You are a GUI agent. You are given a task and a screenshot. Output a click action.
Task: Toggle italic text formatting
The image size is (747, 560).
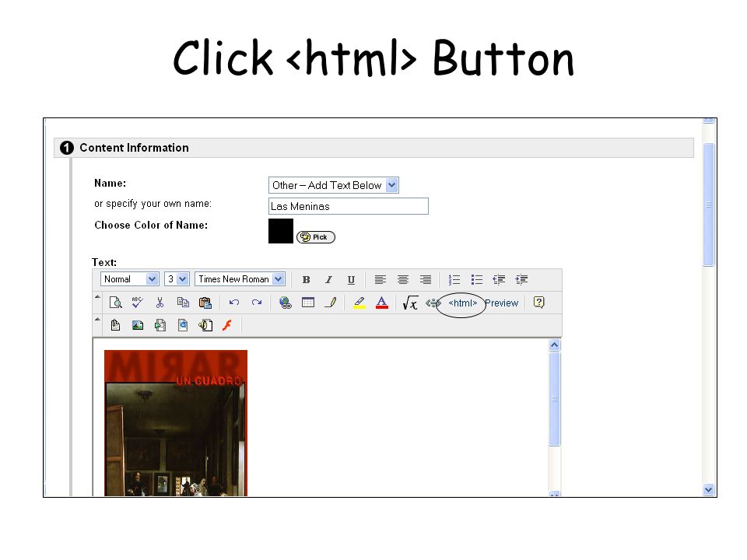tap(328, 279)
